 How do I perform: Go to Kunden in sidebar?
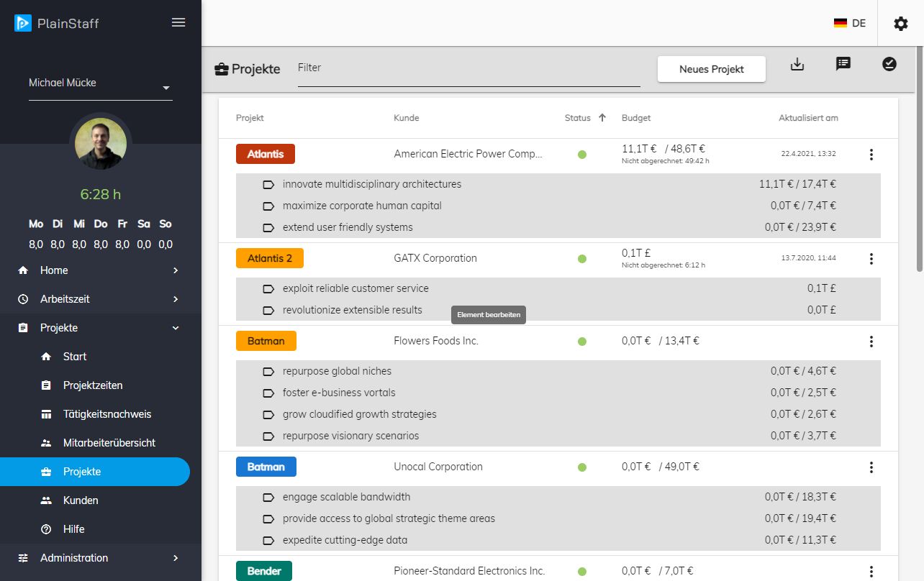pyautogui.click(x=81, y=500)
